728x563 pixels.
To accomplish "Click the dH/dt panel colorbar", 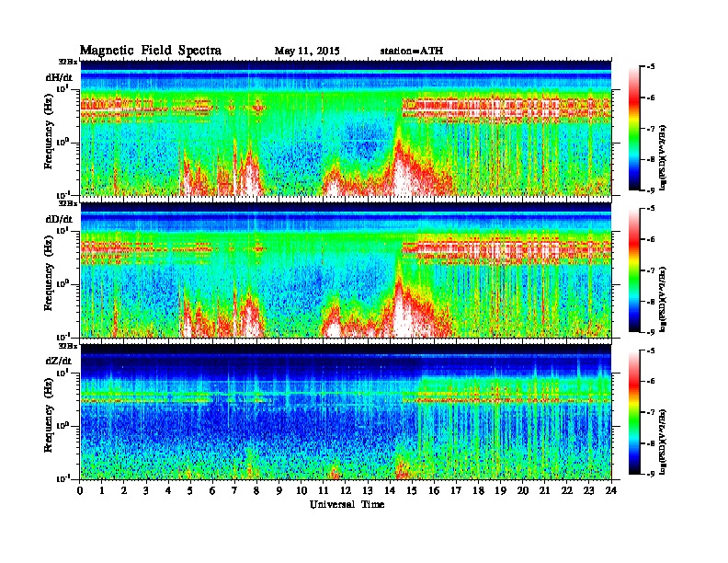I will coord(633,129).
